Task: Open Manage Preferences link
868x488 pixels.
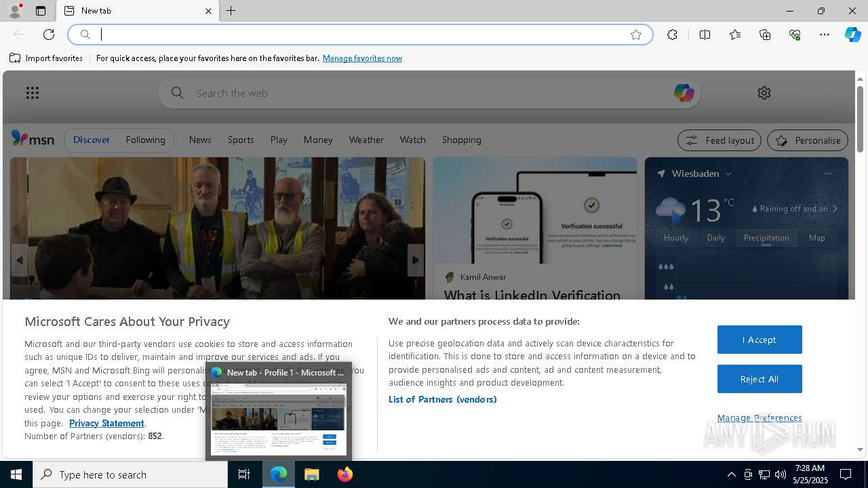Action: coord(759,418)
